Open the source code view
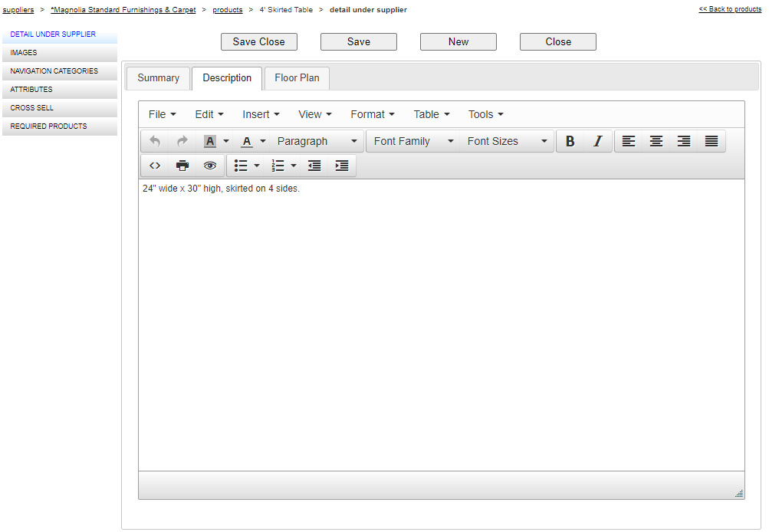 155,166
